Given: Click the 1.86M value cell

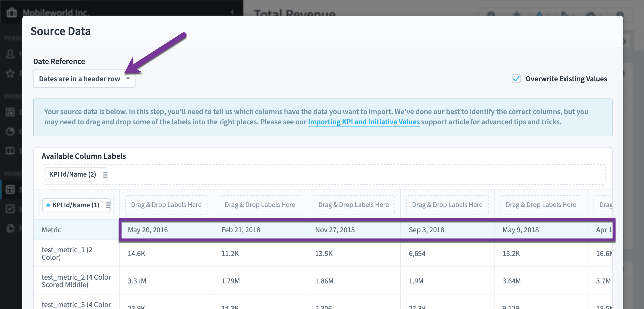Looking at the screenshot, I should click(354, 281).
